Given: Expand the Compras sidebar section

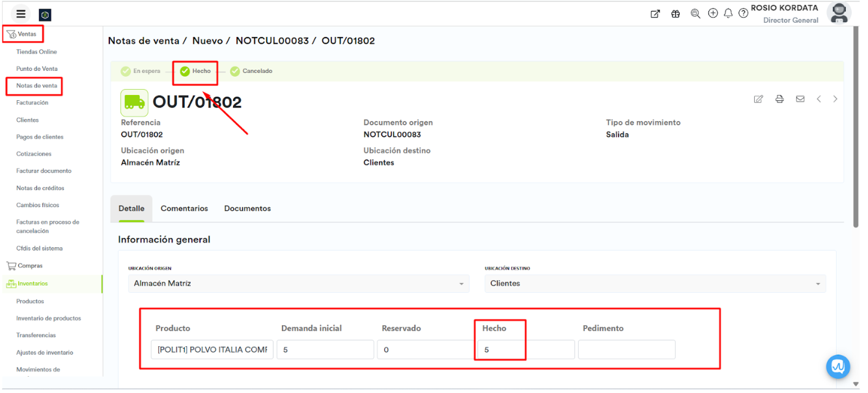Looking at the screenshot, I should pyautogui.click(x=30, y=265).
